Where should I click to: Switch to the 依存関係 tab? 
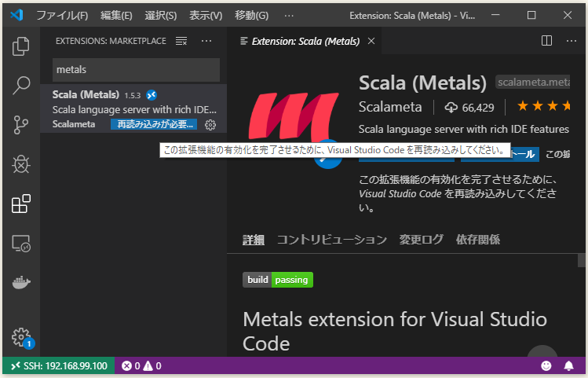(477, 240)
